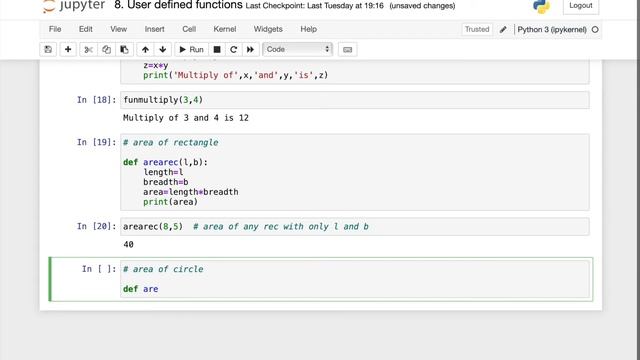Open the Kernel menu

click(224, 29)
